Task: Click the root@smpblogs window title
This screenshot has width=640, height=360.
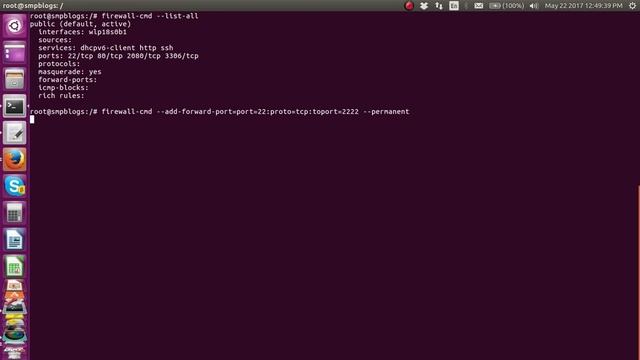Action: [x=33, y=6]
